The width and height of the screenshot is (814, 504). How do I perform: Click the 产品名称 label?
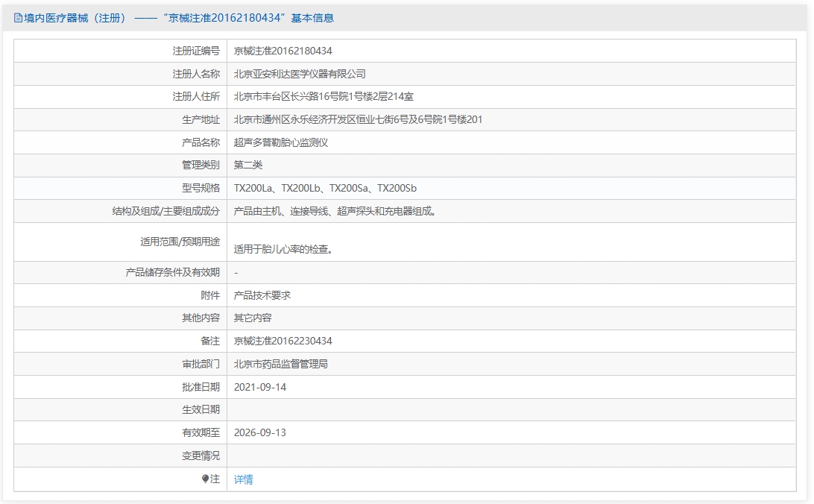[201, 142]
